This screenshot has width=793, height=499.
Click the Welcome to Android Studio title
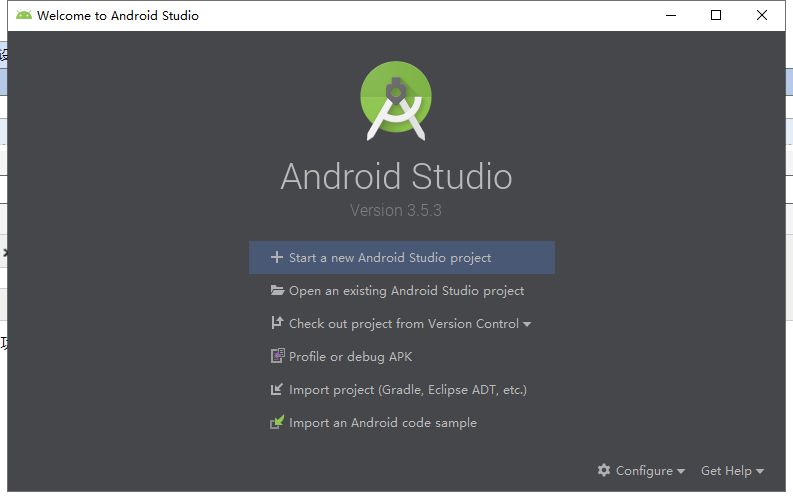pyautogui.click(x=118, y=16)
